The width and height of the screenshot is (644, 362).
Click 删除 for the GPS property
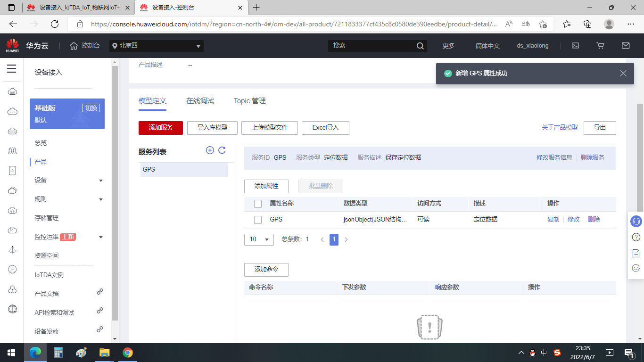click(x=594, y=220)
